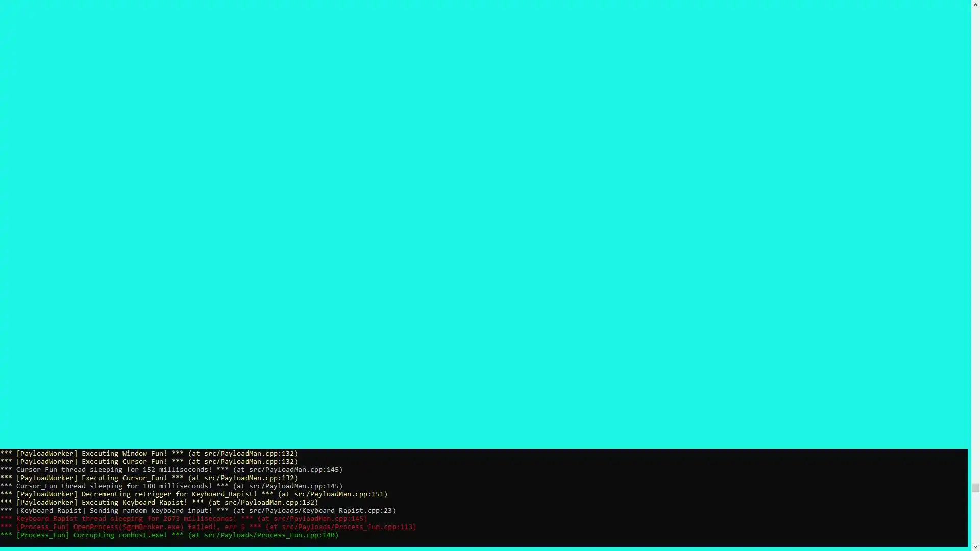Click the scrollbar up arrow

(975, 4)
